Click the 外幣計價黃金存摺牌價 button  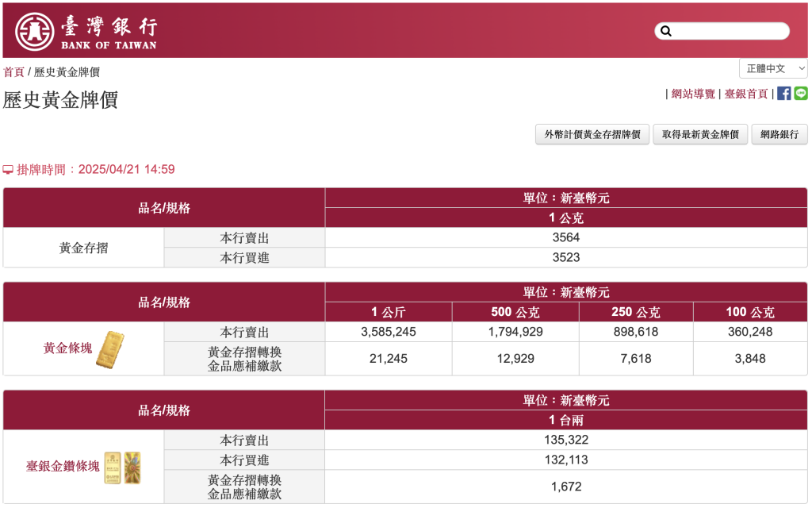click(592, 134)
